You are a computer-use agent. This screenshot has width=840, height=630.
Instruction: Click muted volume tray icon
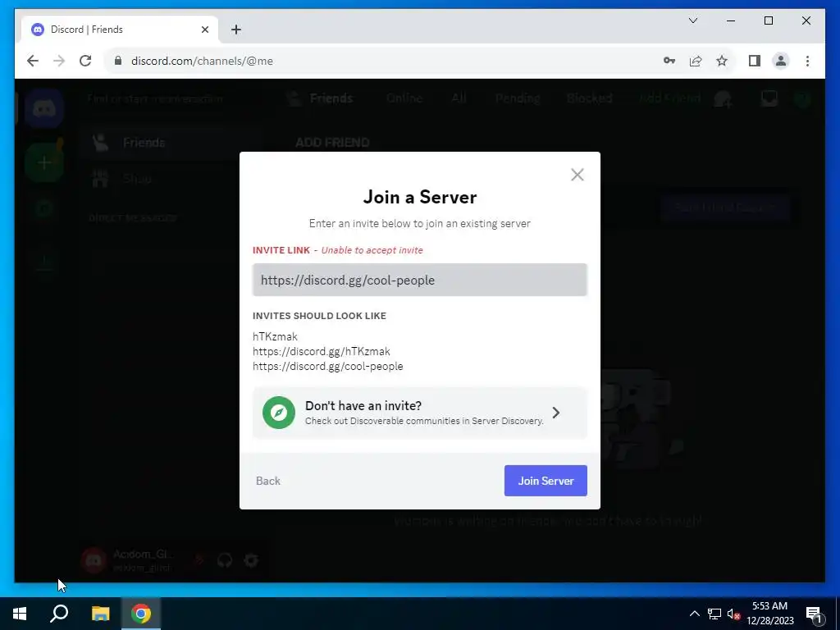733,614
